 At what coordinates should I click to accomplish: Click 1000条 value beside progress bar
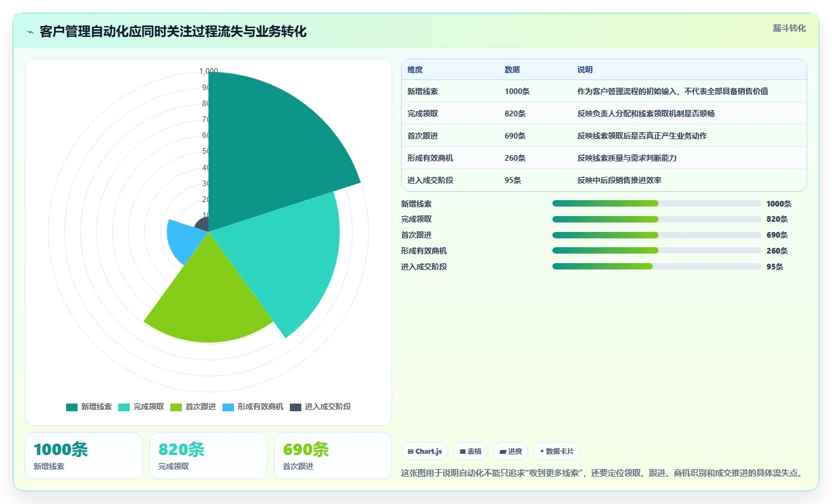[779, 204]
